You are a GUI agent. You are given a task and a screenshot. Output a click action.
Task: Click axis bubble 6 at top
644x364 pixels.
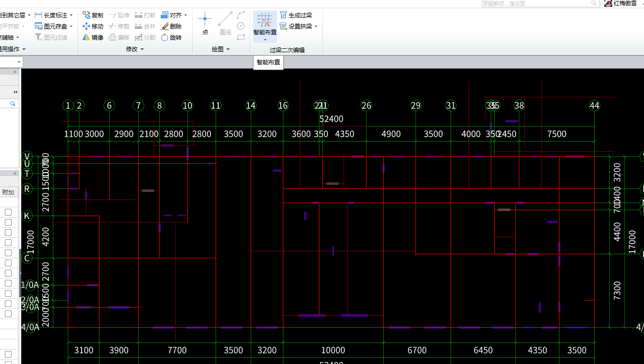[x=109, y=105]
